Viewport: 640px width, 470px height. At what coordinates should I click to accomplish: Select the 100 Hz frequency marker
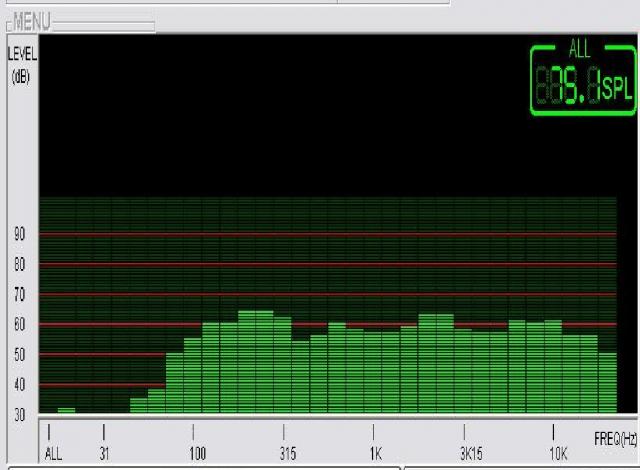pos(197,453)
